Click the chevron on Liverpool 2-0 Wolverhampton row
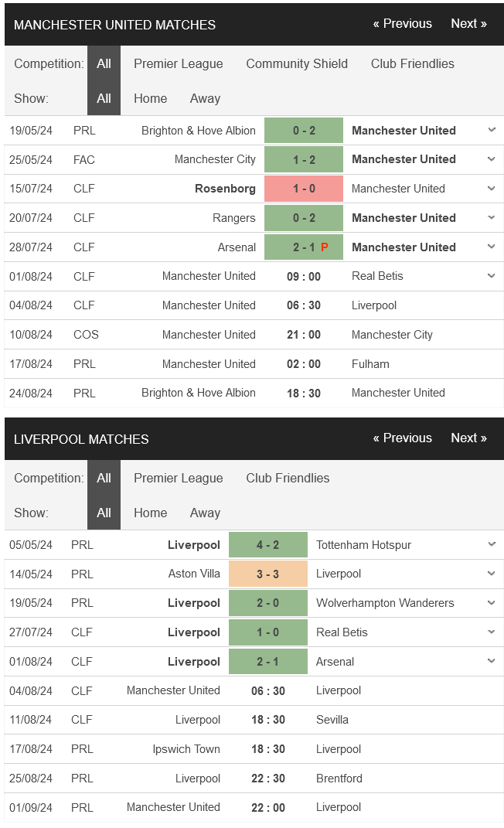Image resolution: width=504 pixels, height=828 pixels. [492, 603]
